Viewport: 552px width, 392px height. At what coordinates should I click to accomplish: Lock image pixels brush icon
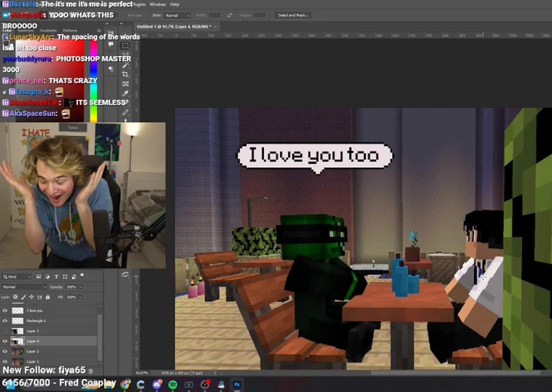click(x=24, y=297)
